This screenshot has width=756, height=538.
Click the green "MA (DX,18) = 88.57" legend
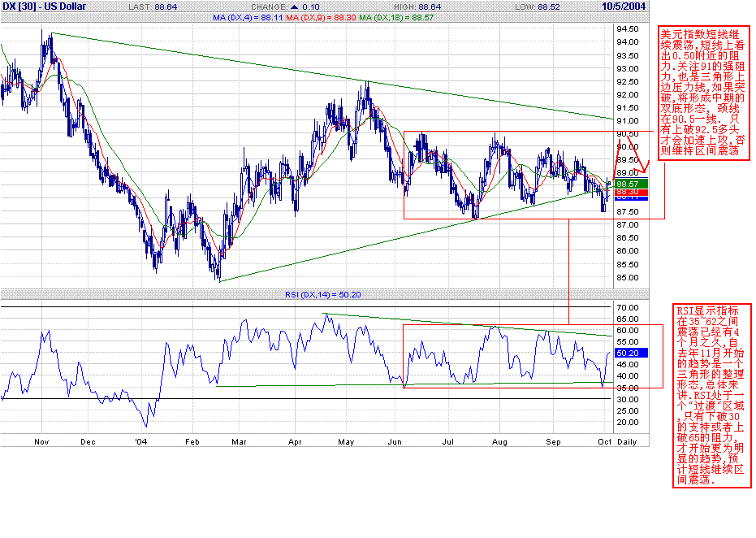tap(396, 17)
